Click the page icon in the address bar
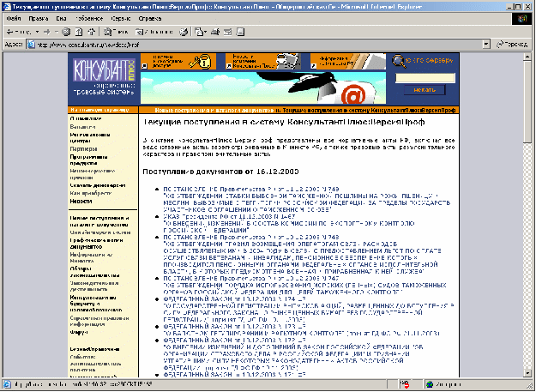536x392 pixels. pos(32,45)
